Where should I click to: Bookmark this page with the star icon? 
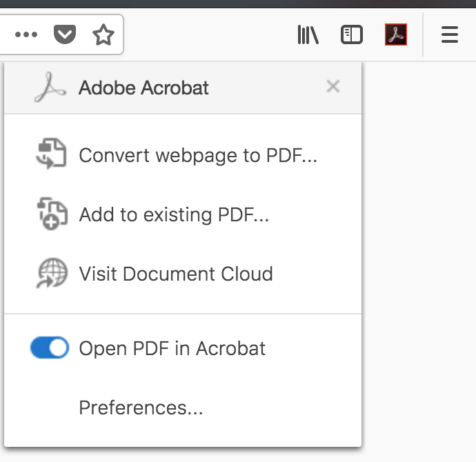click(x=103, y=34)
